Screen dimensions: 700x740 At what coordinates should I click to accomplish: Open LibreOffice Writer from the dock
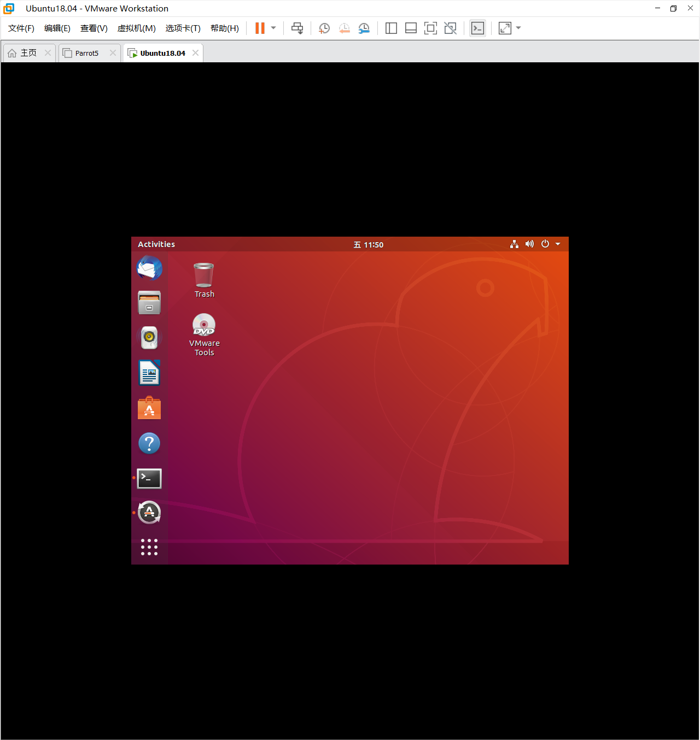click(x=149, y=373)
